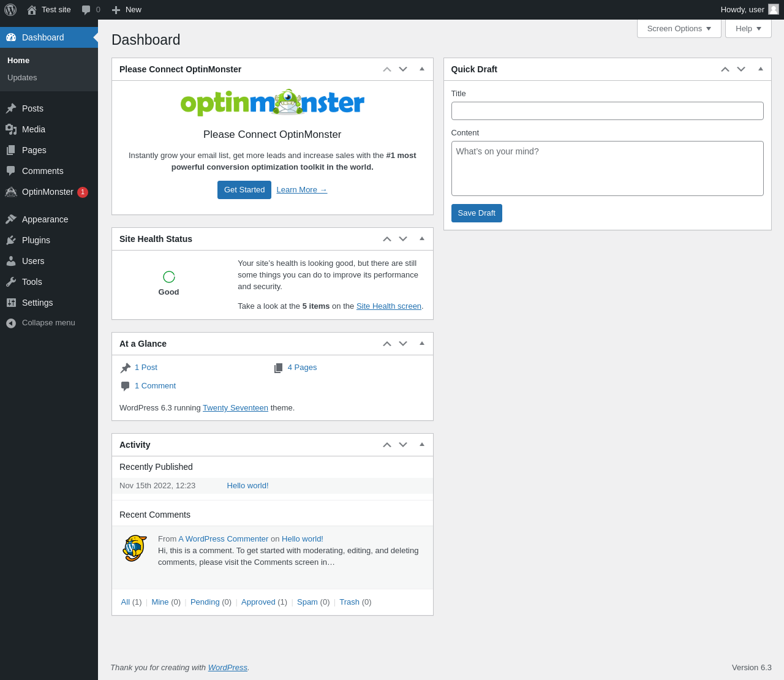Move Site Health Status widget down
Screen dimensions: 784x680
pos(403,239)
